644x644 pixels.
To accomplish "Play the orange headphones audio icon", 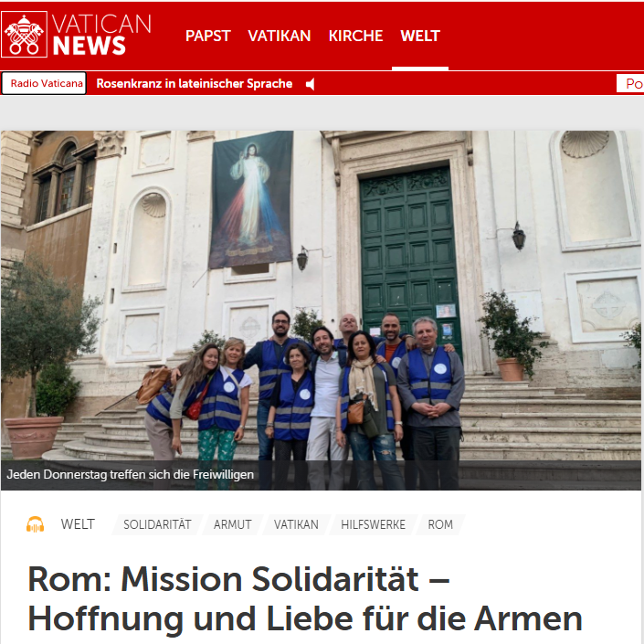I will (36, 524).
